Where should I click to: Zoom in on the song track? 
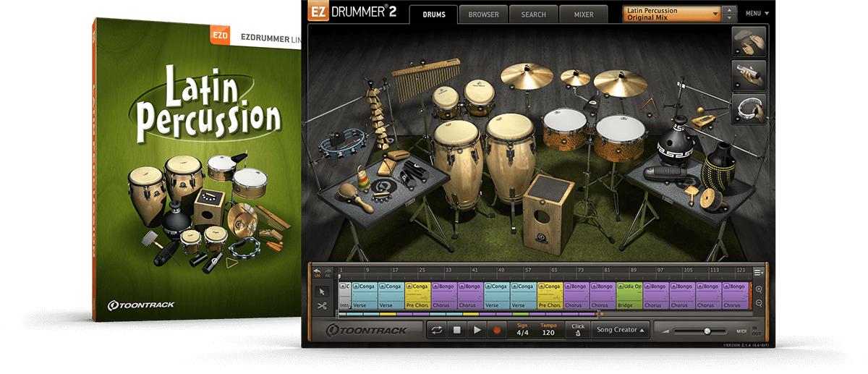(758, 289)
